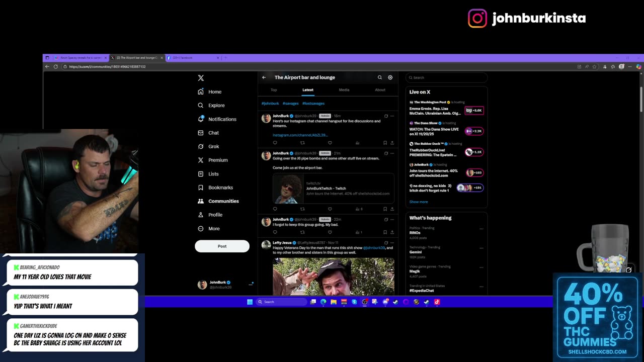Open Lists in the sidebar
644x362 pixels.
tap(208, 174)
